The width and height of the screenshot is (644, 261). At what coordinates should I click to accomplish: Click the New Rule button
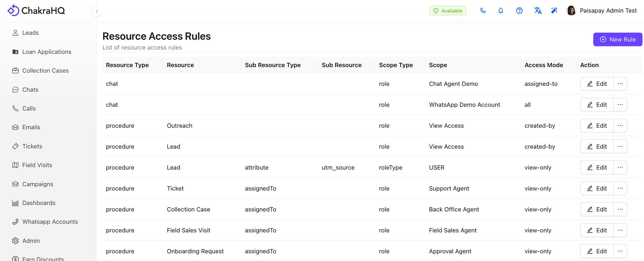coord(618,39)
